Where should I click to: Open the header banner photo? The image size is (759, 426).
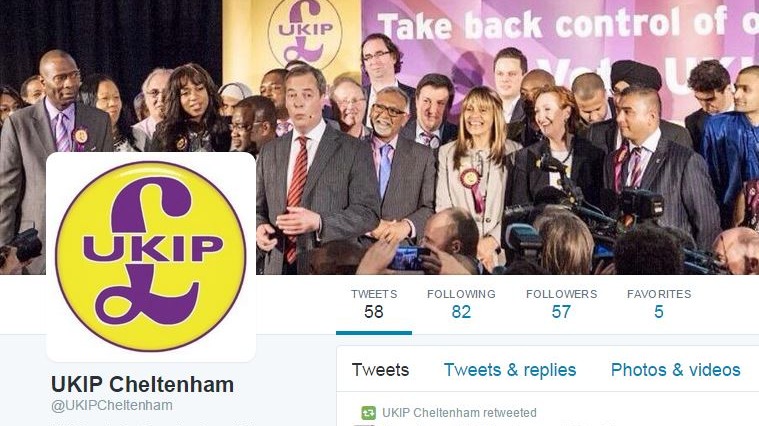pos(380,137)
